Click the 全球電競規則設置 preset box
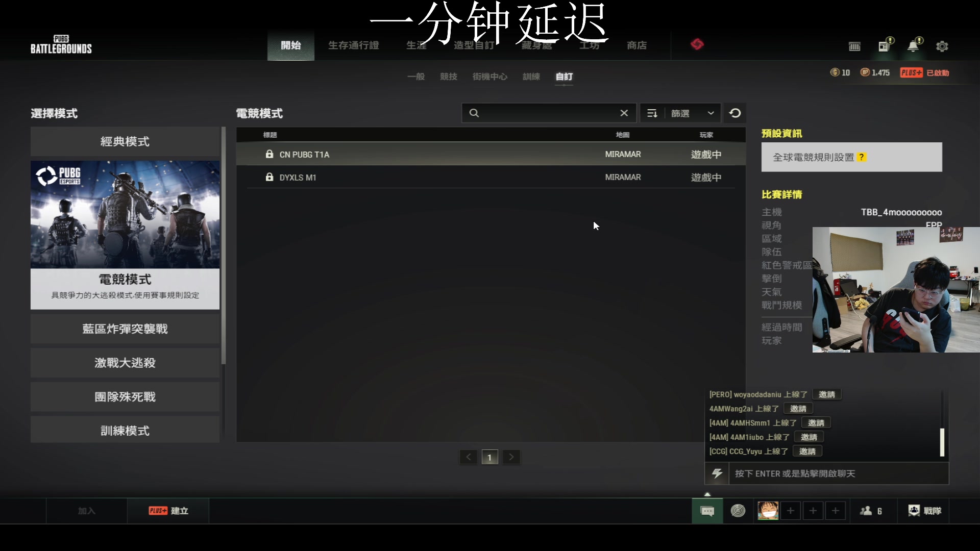 pyautogui.click(x=851, y=157)
